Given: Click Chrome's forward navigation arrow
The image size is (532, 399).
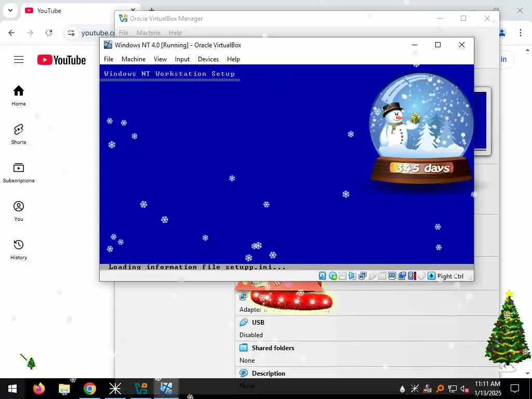Looking at the screenshot, I should click(30, 33).
